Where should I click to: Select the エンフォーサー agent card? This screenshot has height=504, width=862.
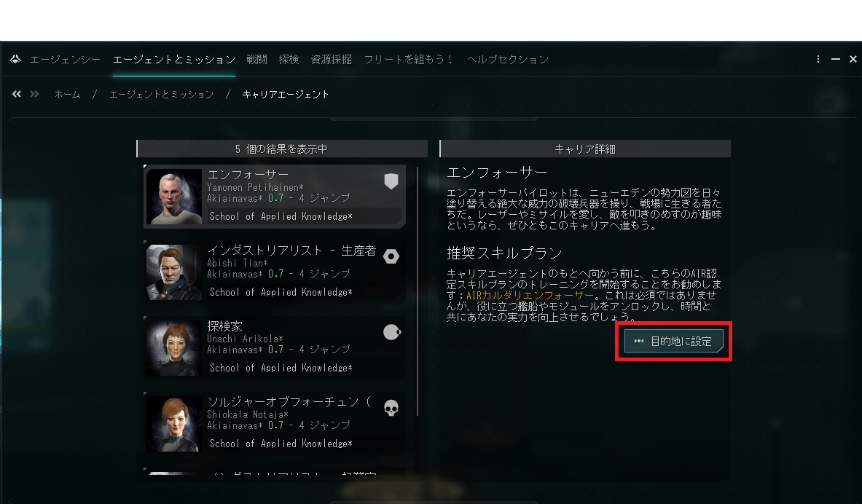[274, 196]
